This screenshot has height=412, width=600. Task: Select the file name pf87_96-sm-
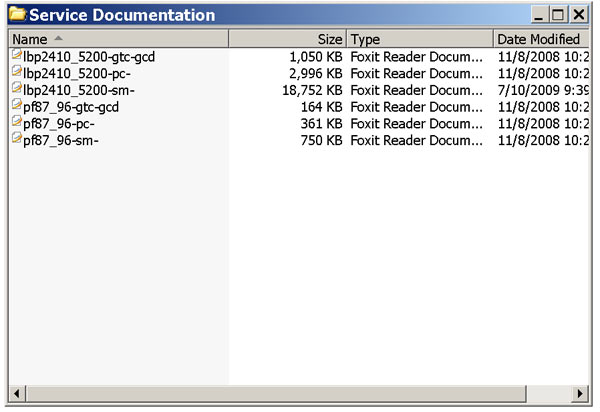[61, 141]
